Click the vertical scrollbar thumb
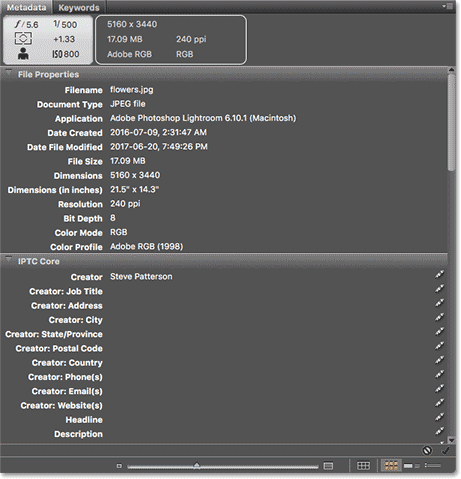Screen dimensions: 461x479 (x=451, y=123)
